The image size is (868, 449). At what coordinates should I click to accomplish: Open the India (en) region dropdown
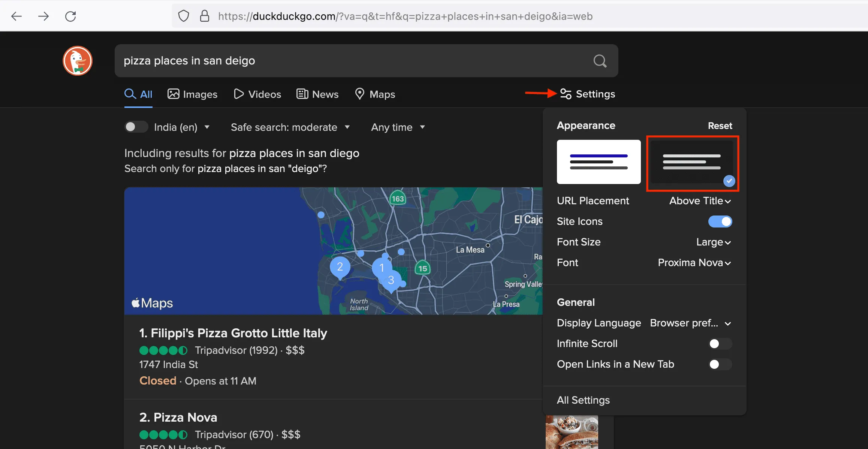pos(182,127)
